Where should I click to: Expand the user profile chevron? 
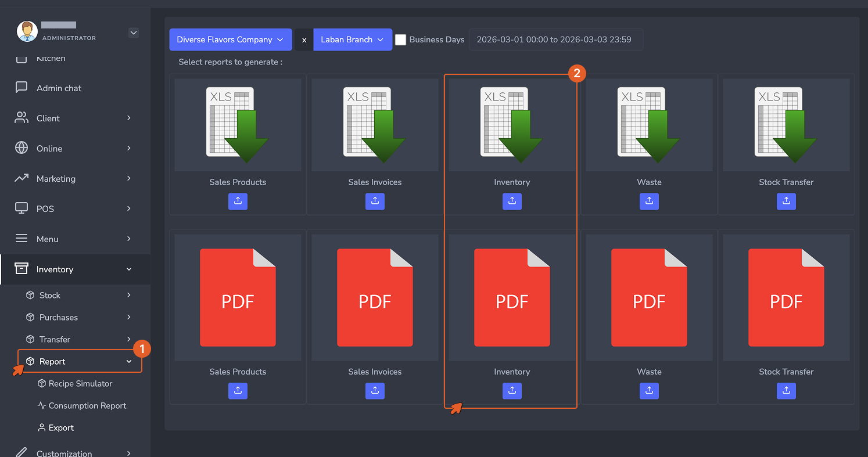(134, 33)
